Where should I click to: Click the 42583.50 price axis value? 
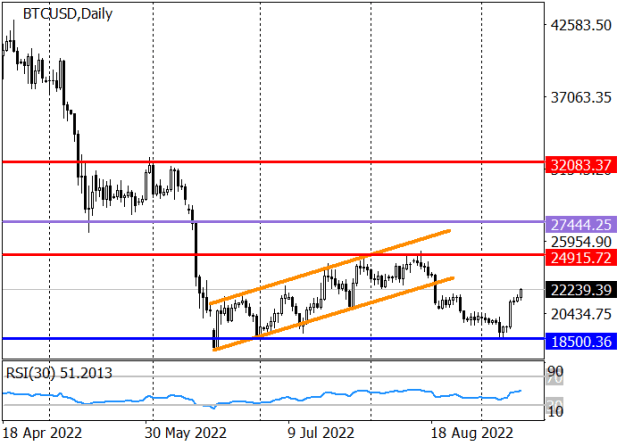[x=581, y=25]
